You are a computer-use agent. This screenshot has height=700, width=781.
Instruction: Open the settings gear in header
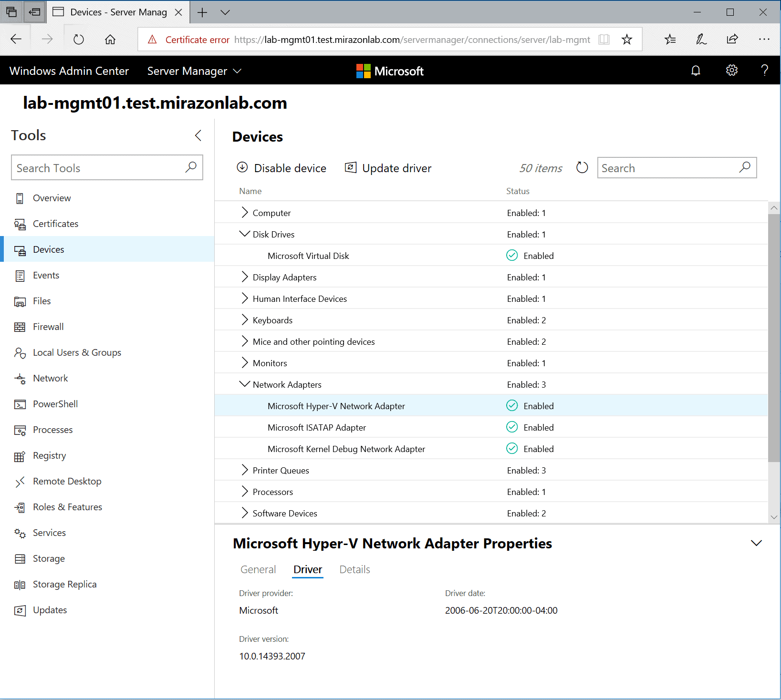tap(731, 71)
